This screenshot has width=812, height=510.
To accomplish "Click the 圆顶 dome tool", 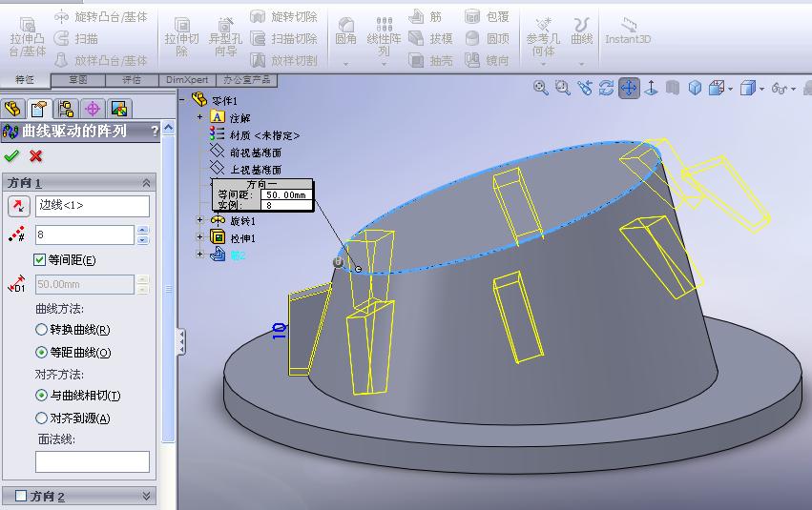I will (487, 38).
